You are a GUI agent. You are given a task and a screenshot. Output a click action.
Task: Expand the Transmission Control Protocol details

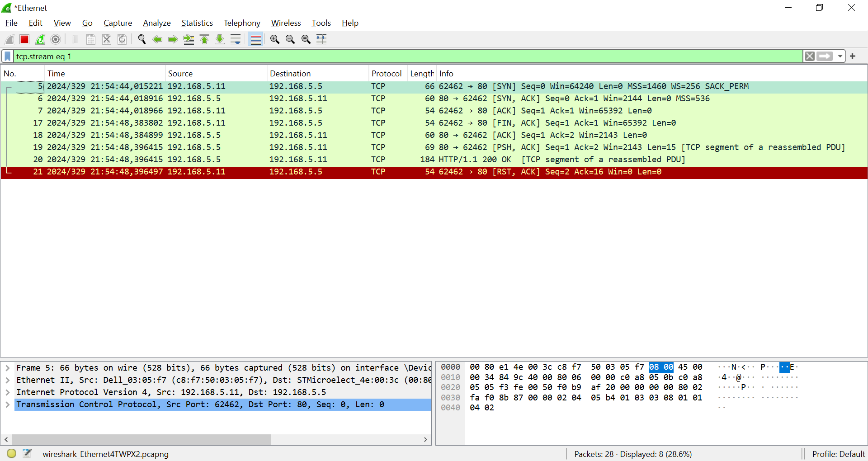[x=7, y=405]
